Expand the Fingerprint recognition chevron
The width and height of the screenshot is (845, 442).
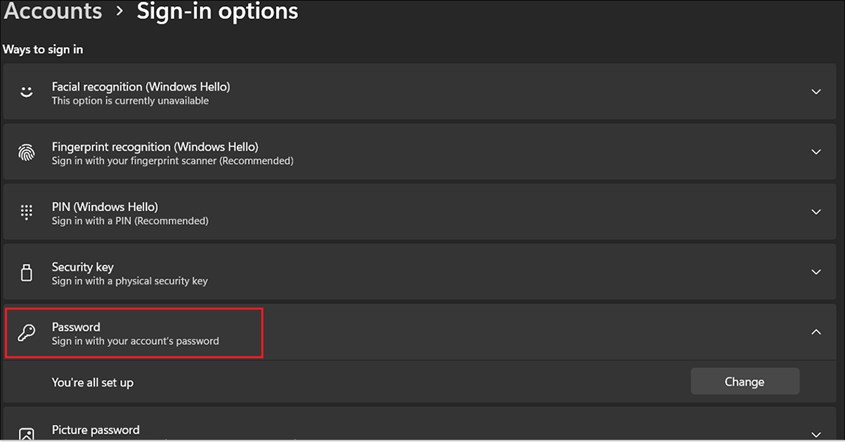pos(816,152)
